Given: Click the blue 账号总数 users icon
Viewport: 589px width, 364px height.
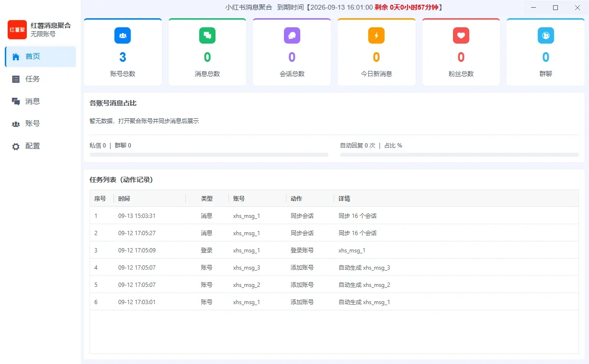Looking at the screenshot, I should [123, 35].
